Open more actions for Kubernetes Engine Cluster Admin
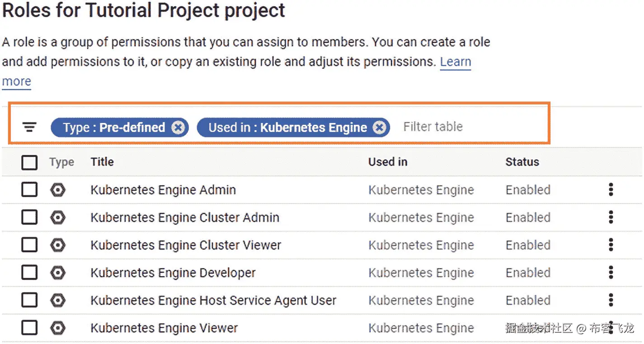 click(x=611, y=217)
